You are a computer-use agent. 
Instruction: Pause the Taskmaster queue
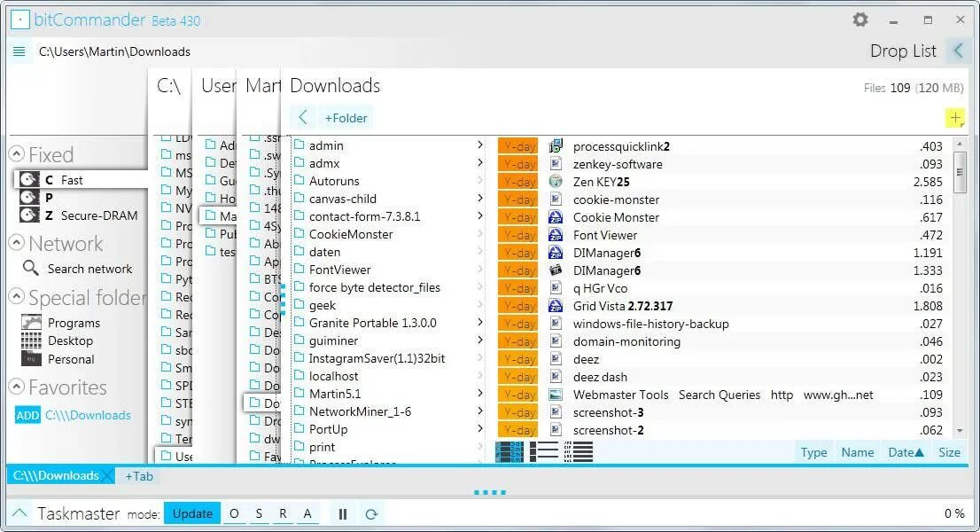(x=343, y=514)
